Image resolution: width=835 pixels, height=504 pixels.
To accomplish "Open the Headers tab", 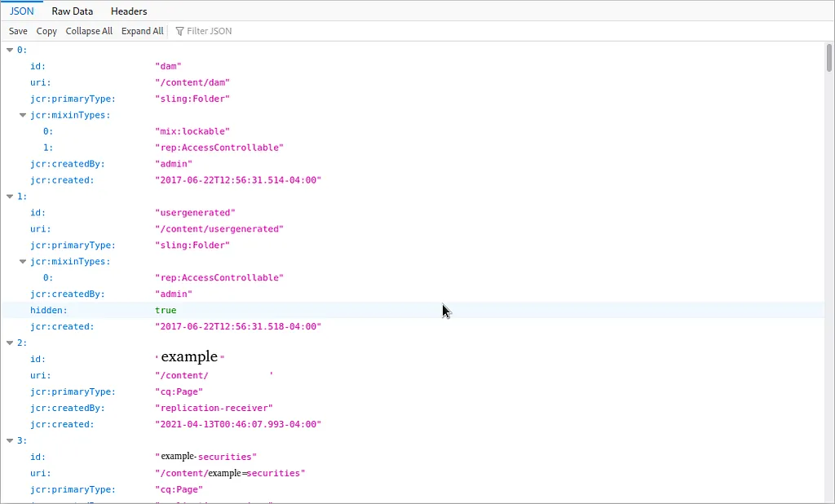I will pyautogui.click(x=129, y=11).
